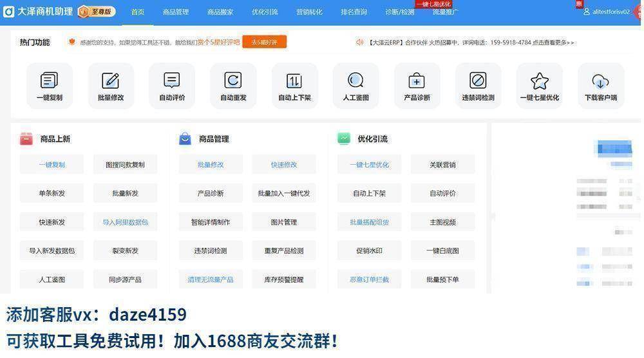Screen dimensions: 644x358
Task: Click the 图片管理 button
Action: tap(284, 222)
